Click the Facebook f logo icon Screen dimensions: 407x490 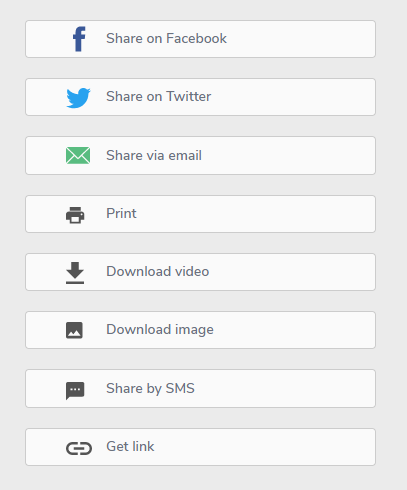(x=79, y=39)
